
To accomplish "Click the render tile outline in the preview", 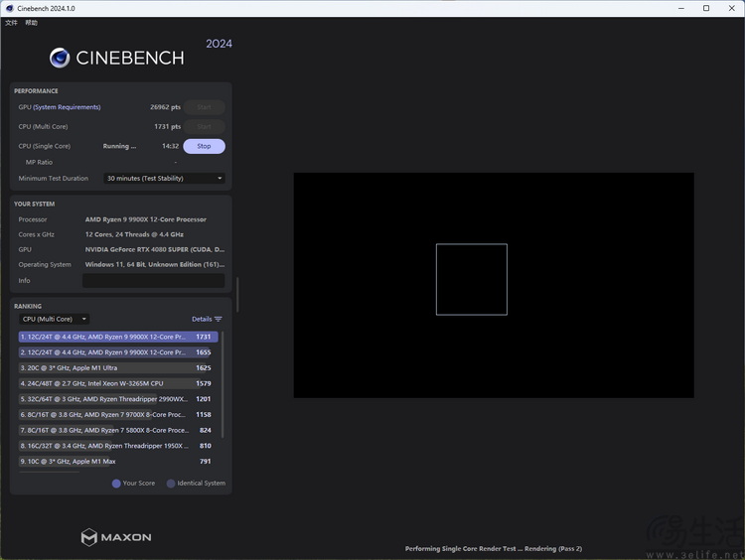I will click(471, 279).
